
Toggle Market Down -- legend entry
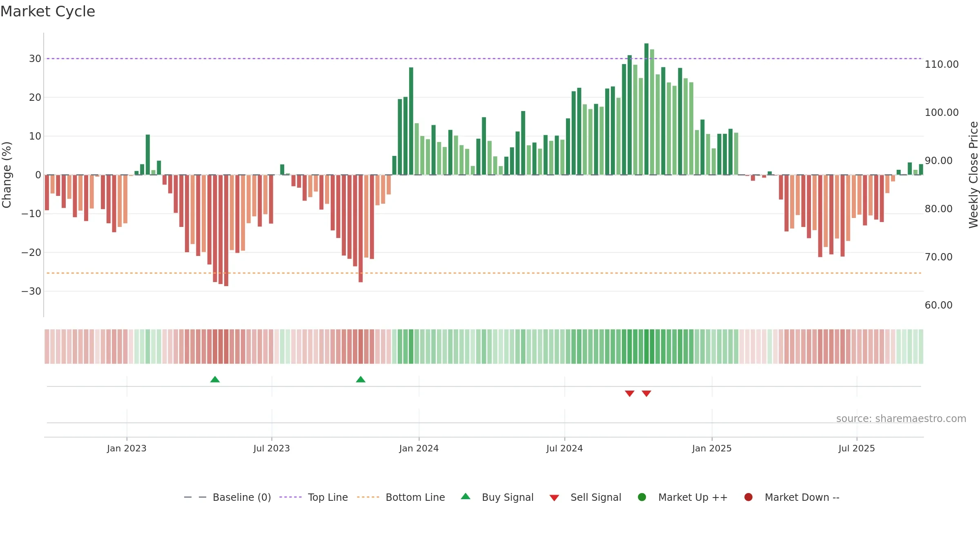coord(792,497)
